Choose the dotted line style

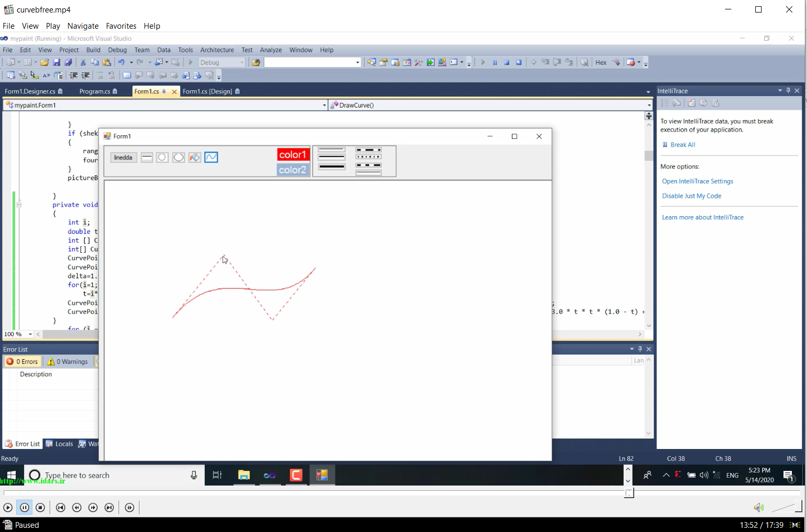click(369, 157)
